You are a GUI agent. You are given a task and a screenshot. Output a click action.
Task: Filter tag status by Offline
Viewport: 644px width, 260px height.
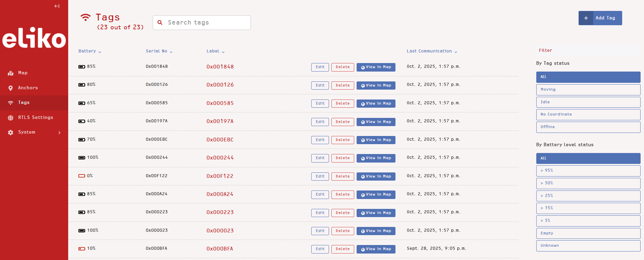coord(588,127)
